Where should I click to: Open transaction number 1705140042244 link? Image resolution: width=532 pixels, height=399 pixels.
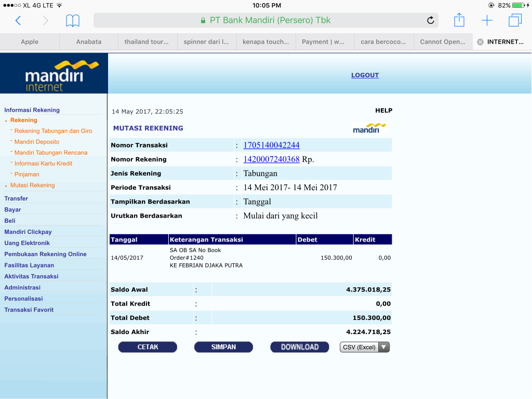pyautogui.click(x=271, y=145)
